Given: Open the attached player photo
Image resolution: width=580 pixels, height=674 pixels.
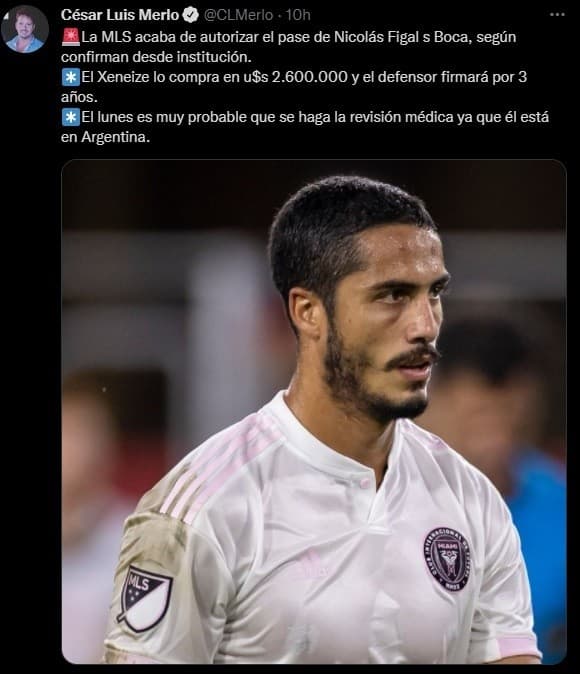Looking at the screenshot, I should pos(314,411).
